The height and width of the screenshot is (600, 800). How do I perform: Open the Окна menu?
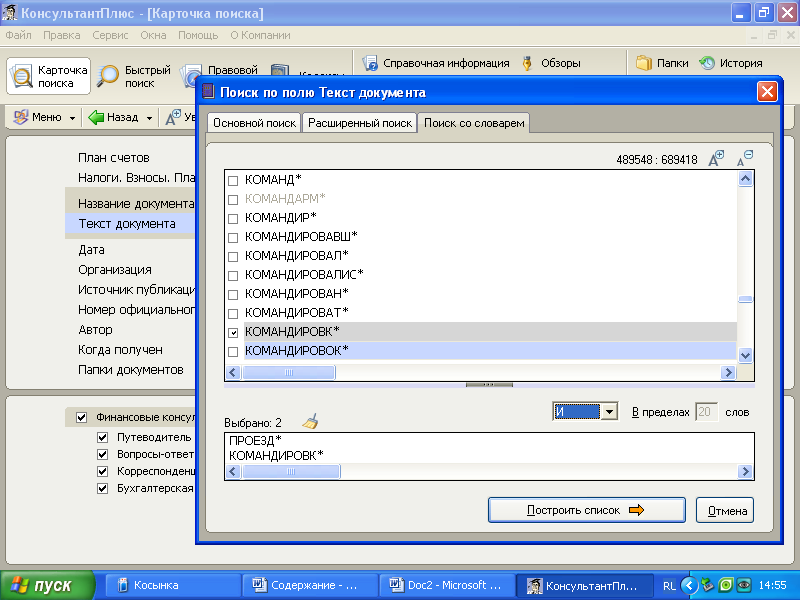point(154,35)
